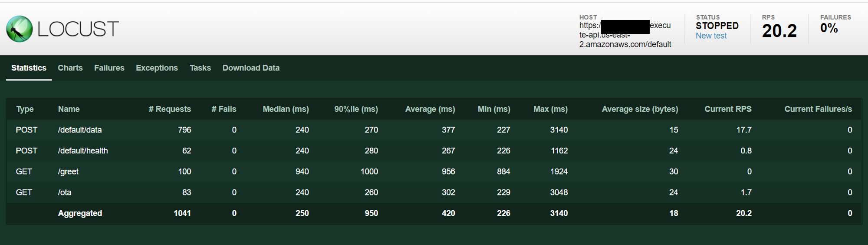Viewport: 868px width, 245px height.
Task: Open the Charts tab
Action: tap(70, 68)
